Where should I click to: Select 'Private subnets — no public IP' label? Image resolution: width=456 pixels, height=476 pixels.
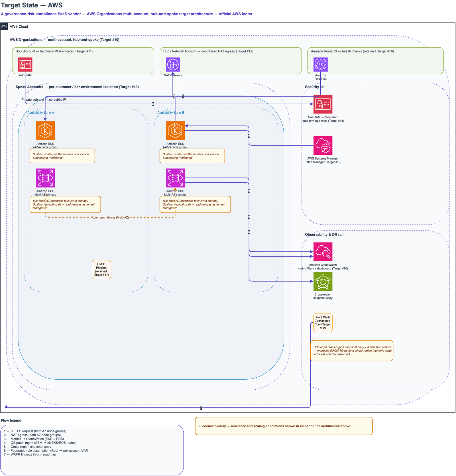click(x=44, y=100)
